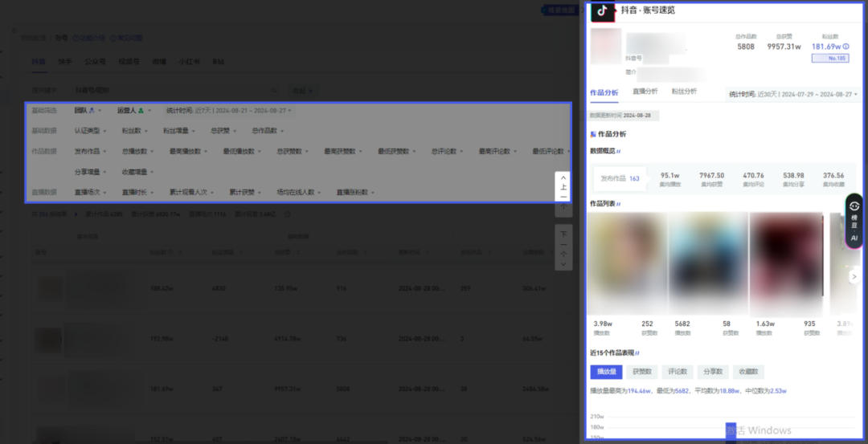Click next arrow in 作品列表 carousel
The height and width of the screenshot is (444, 868).
click(854, 276)
